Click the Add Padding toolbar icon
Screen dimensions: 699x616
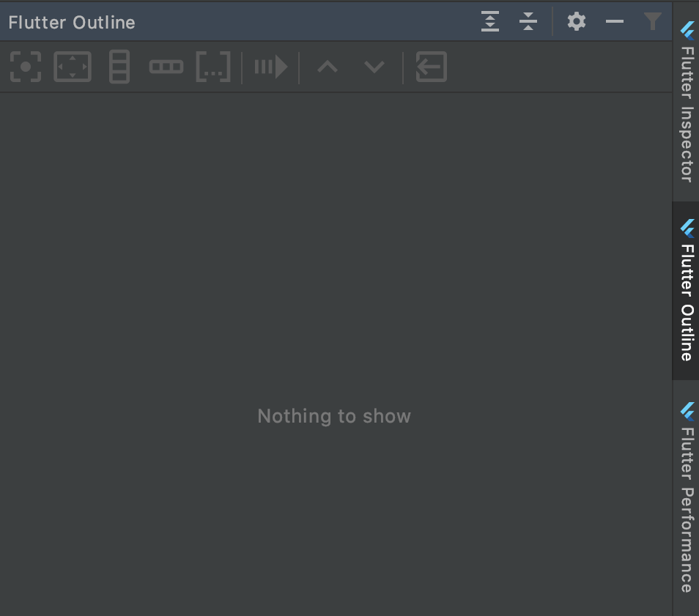pyautogui.click(x=73, y=67)
